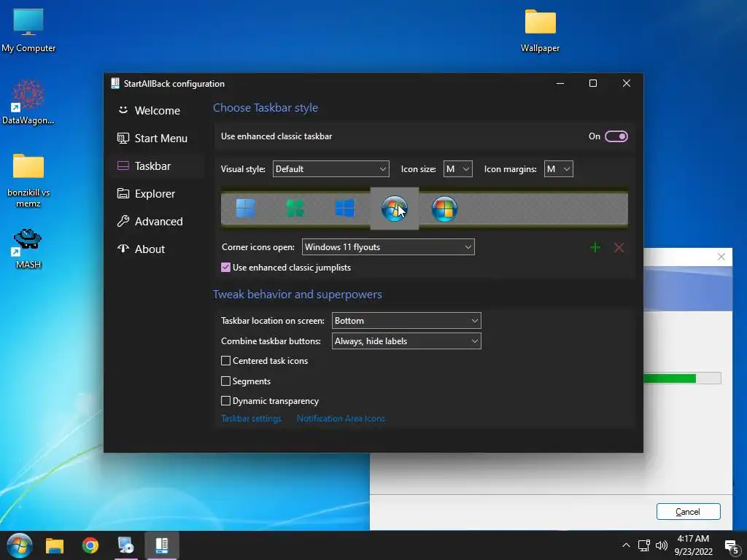Open the DataWagon desktop shortcut

[x=28, y=102]
